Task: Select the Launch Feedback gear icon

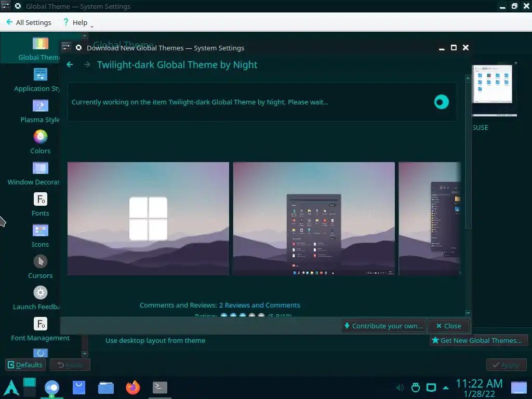Action: click(x=41, y=292)
